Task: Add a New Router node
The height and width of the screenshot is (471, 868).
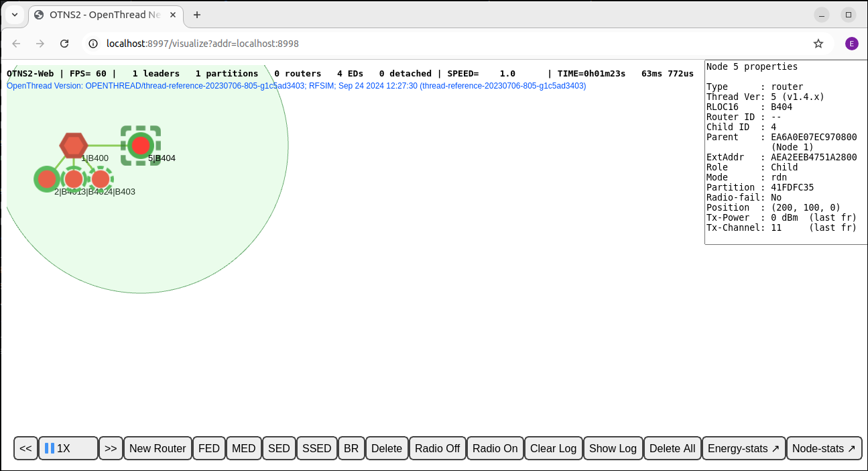Action: [158, 448]
